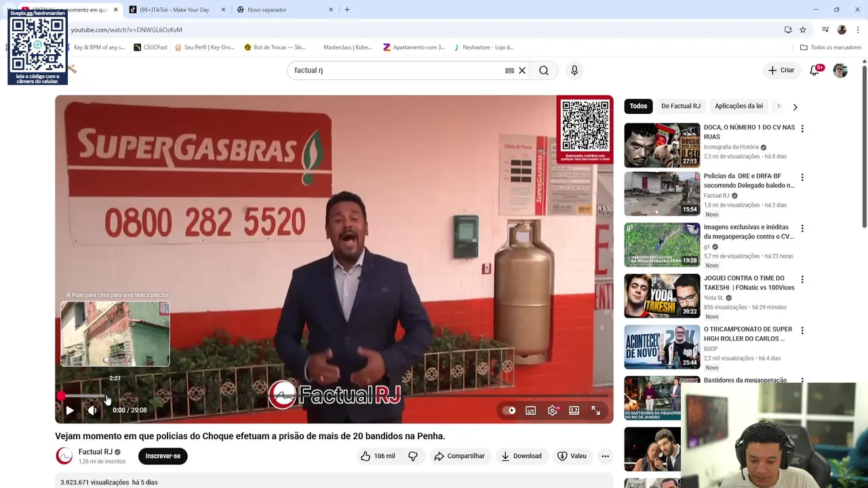Viewport: 868px width, 488px height.
Task: Open media controls icon in Chrome
Action: 825,30
